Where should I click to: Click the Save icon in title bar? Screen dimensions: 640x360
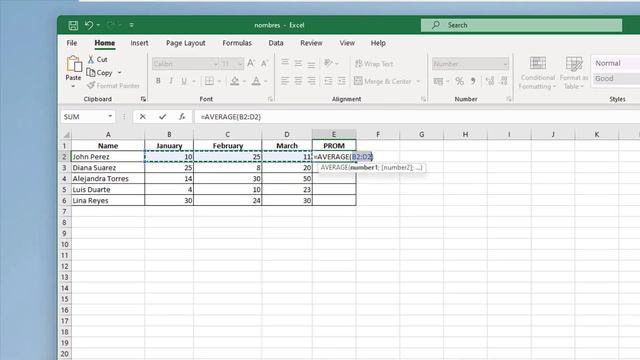pyautogui.click(x=73, y=25)
